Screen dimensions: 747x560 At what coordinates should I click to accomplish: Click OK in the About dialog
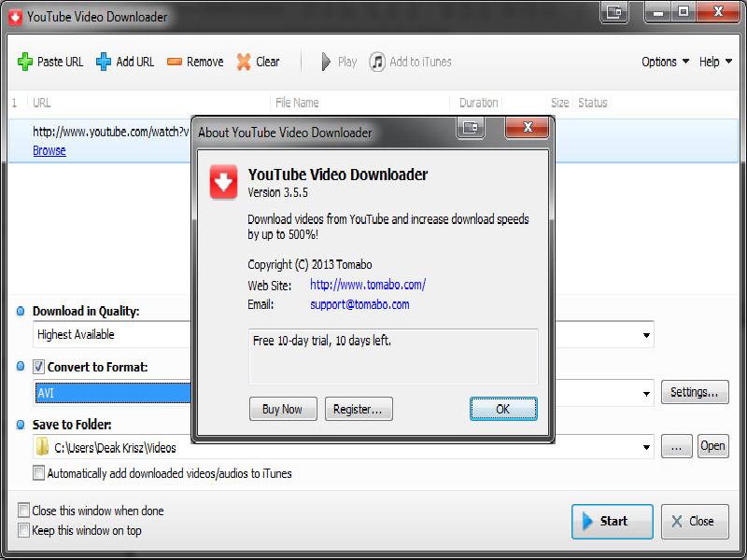(503, 409)
